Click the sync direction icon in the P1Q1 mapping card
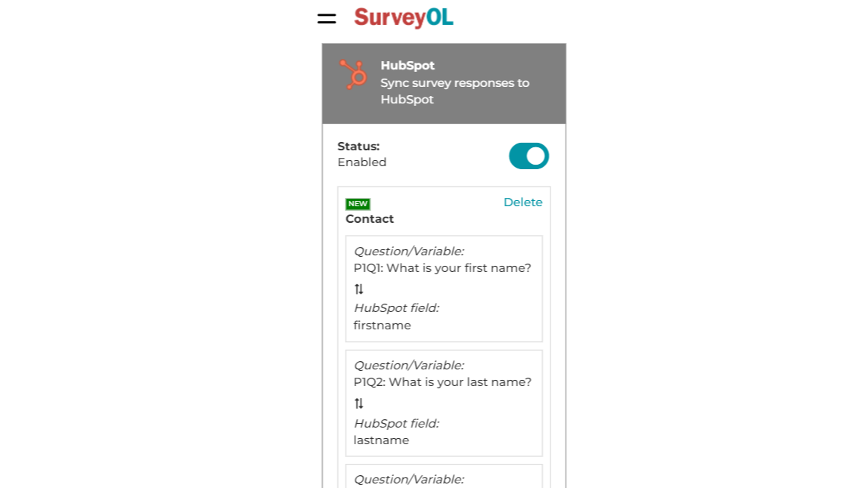868x488 pixels. point(359,289)
